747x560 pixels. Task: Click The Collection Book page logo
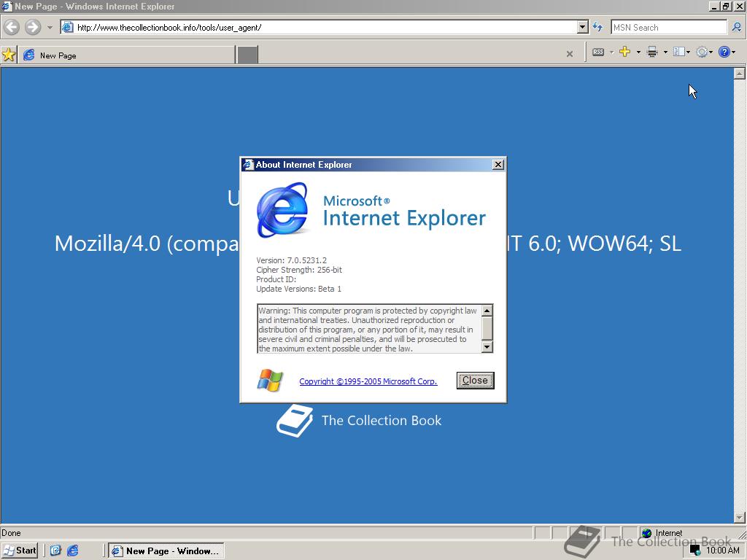pos(359,421)
